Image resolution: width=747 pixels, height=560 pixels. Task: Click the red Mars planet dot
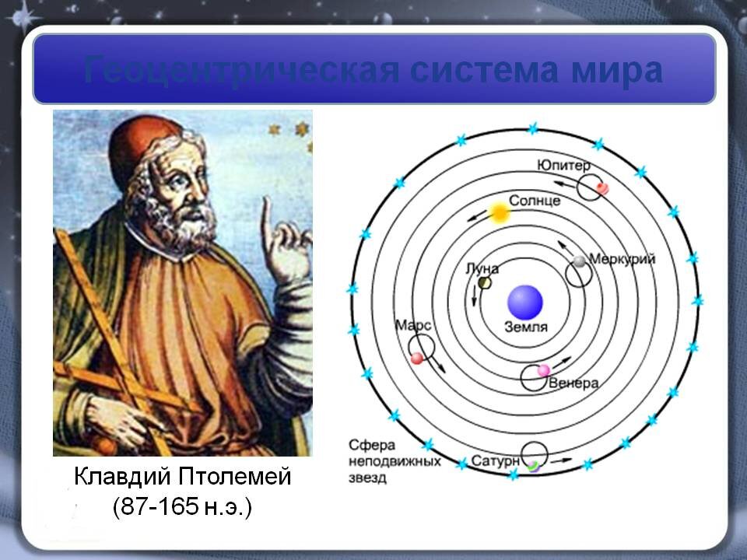(x=417, y=358)
